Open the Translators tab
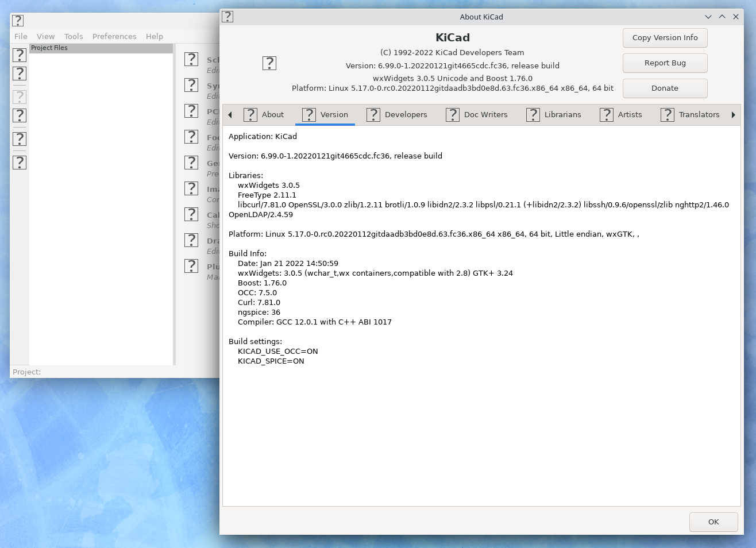 tap(690, 115)
